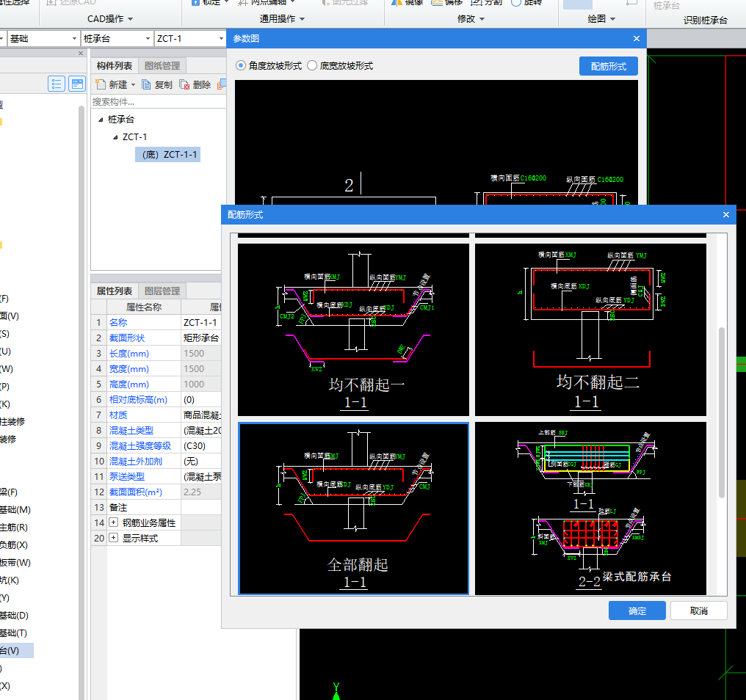Close the 配筋形式 dialog
This screenshot has width=746, height=700.
point(726,215)
